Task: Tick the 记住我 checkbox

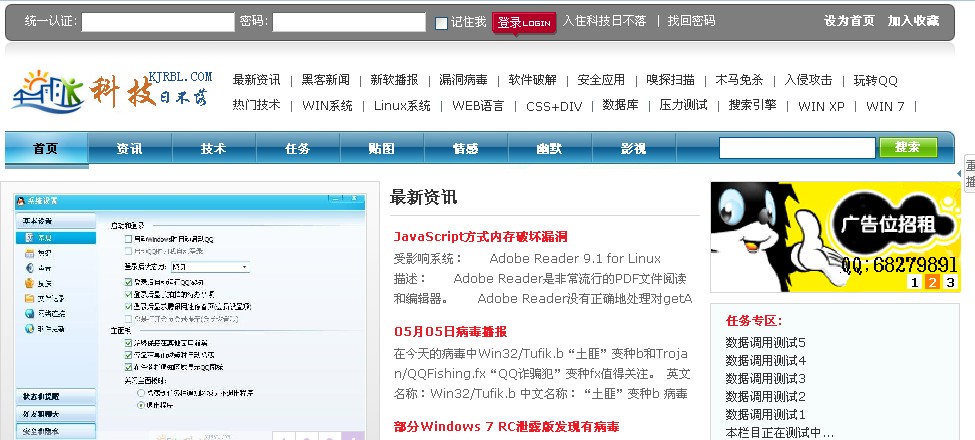Action: tap(441, 23)
